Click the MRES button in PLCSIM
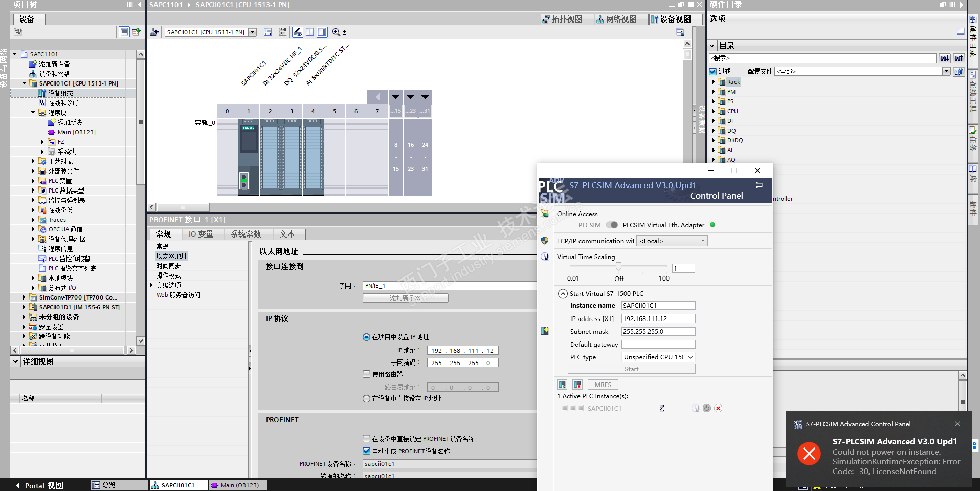This screenshot has width=980, height=491. click(x=603, y=385)
